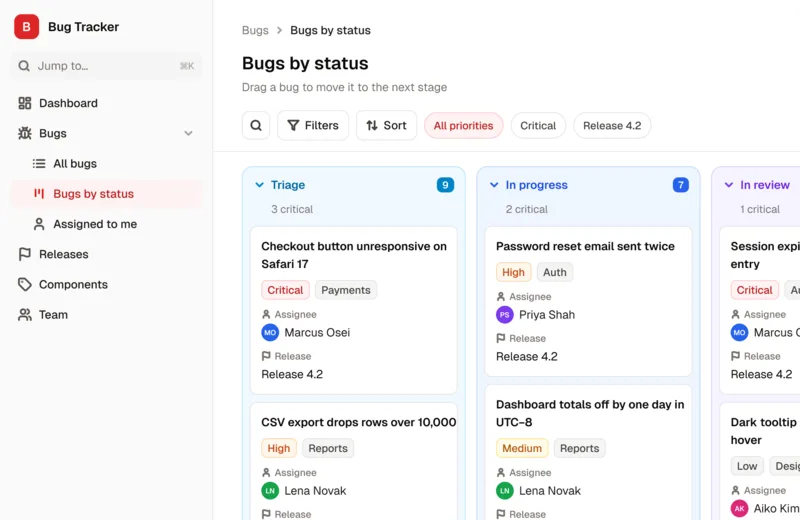Open the Sort options
The image size is (800, 520).
386,126
